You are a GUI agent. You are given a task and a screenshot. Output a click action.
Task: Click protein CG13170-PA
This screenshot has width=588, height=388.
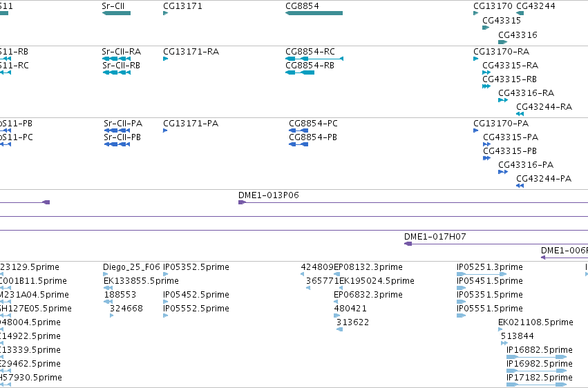501,123
